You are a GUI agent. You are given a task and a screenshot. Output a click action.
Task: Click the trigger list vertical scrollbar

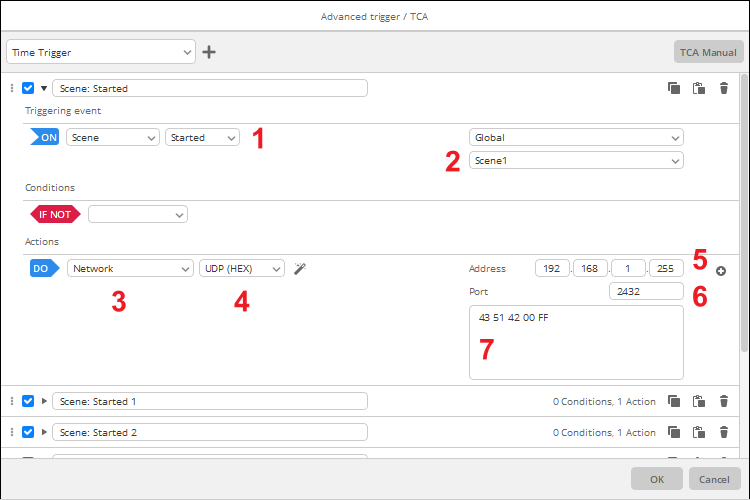point(744,213)
